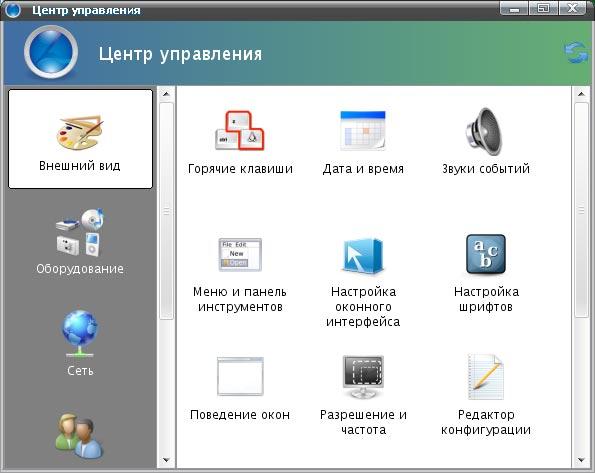The height and width of the screenshot is (473, 595).
Task: Open the Поведение окон window icon
Action: coord(240,376)
